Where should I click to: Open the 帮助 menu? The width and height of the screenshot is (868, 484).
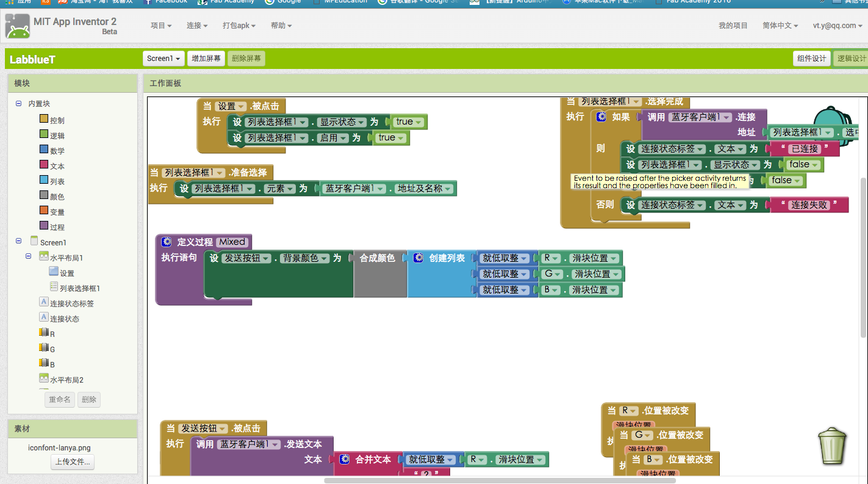[x=281, y=26]
